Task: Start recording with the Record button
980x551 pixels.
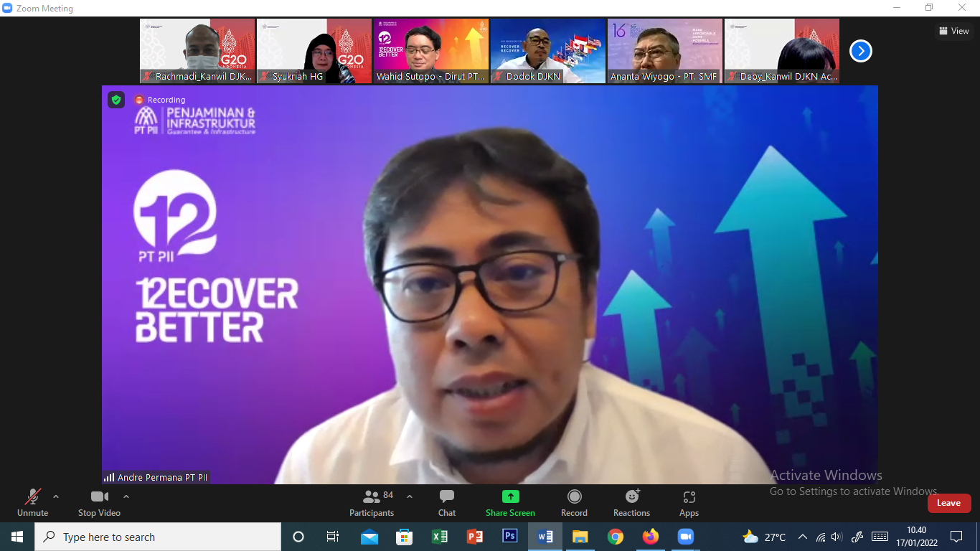Action: pyautogui.click(x=574, y=502)
